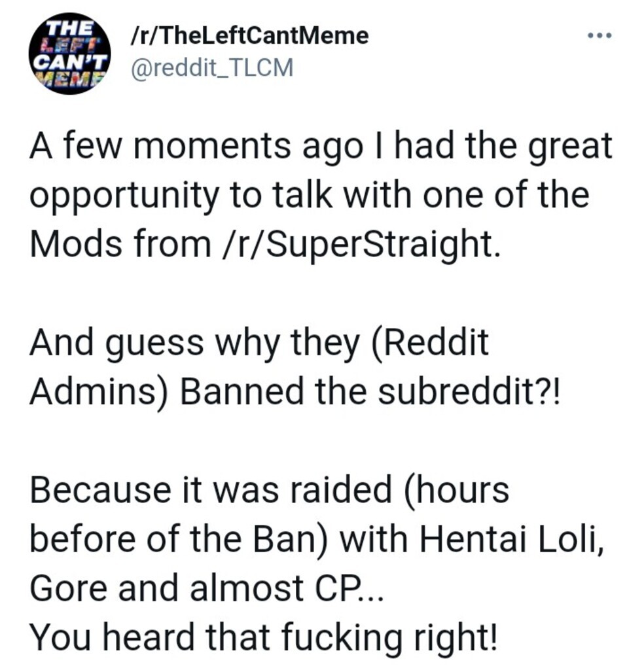
Task: Click the 'Banned the subreddit?!' line
Action: 370,391
